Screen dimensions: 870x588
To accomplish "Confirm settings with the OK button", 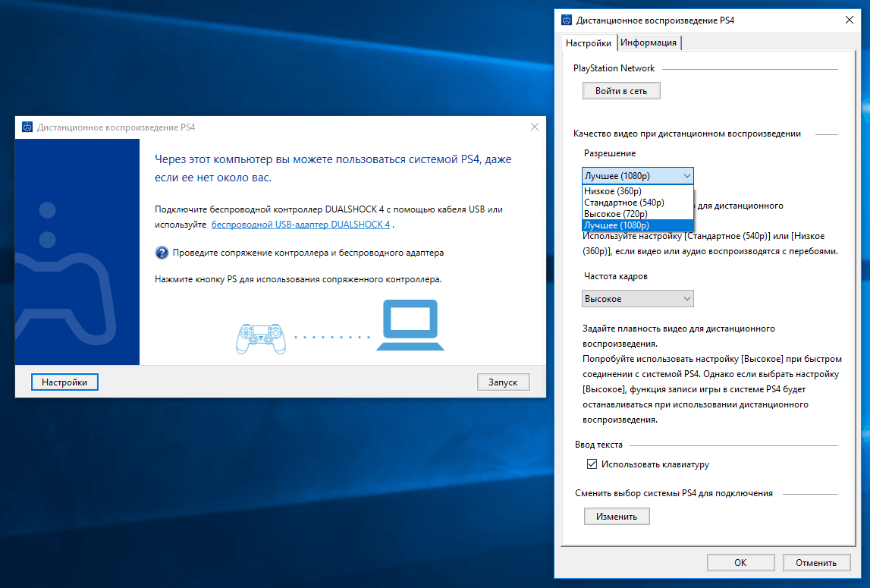I will (x=740, y=562).
